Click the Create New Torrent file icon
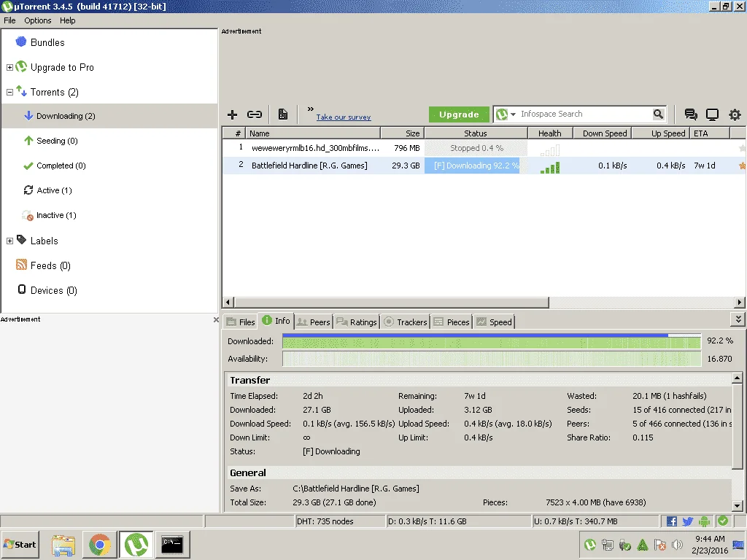 (283, 114)
